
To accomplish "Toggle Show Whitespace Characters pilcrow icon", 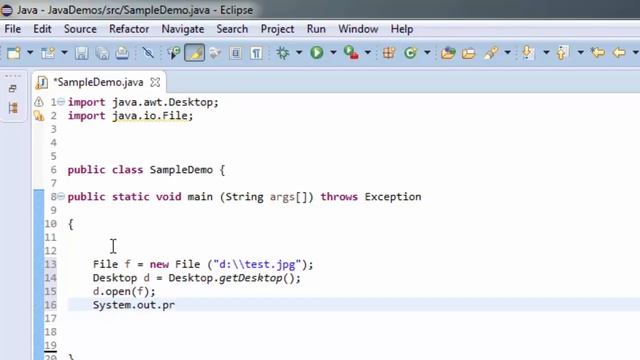I will tap(256, 53).
